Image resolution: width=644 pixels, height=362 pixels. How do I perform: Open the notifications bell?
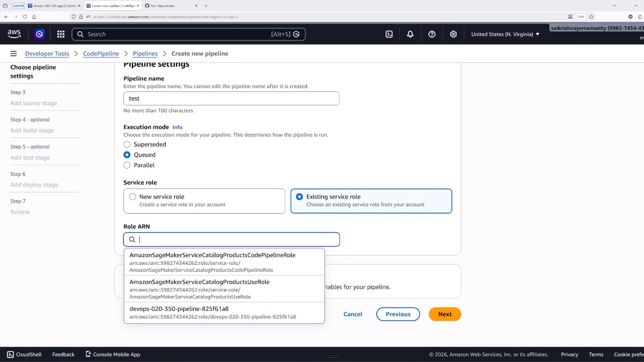[410, 34]
